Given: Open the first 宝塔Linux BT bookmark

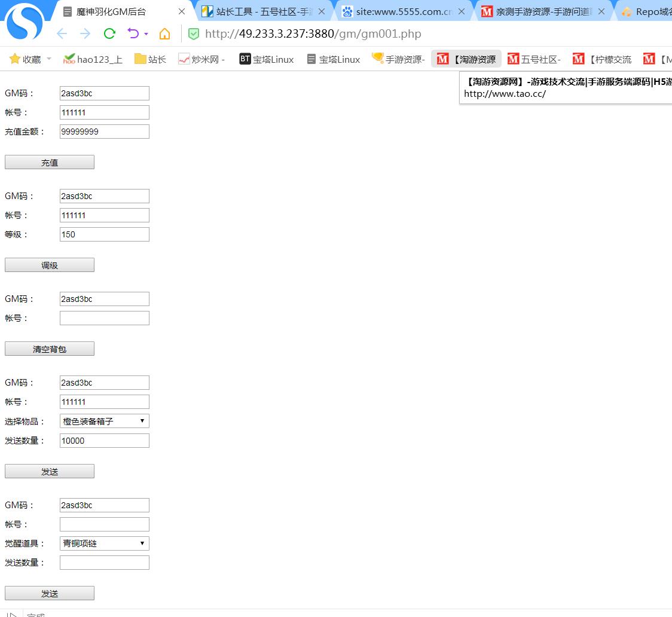Looking at the screenshot, I should point(267,59).
